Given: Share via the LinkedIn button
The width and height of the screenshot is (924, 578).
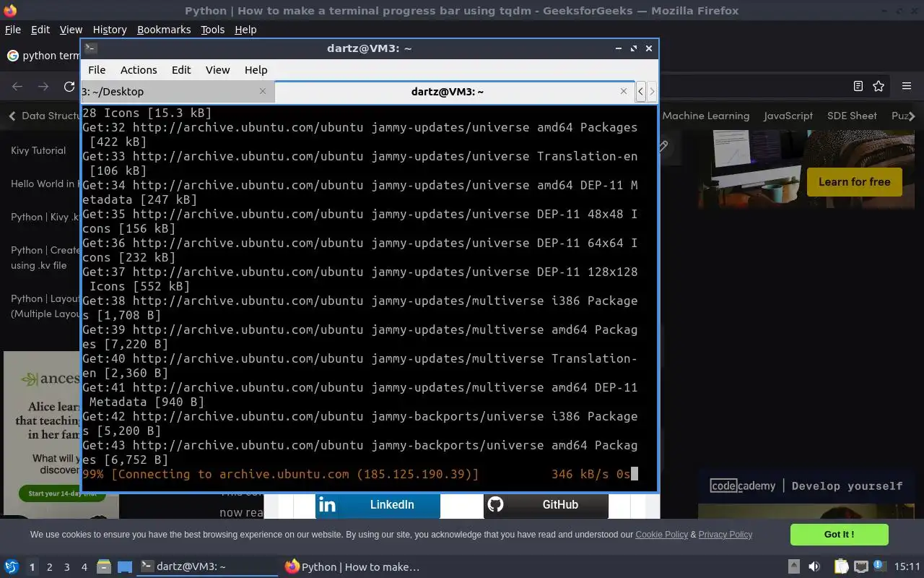Looking at the screenshot, I should [378, 505].
